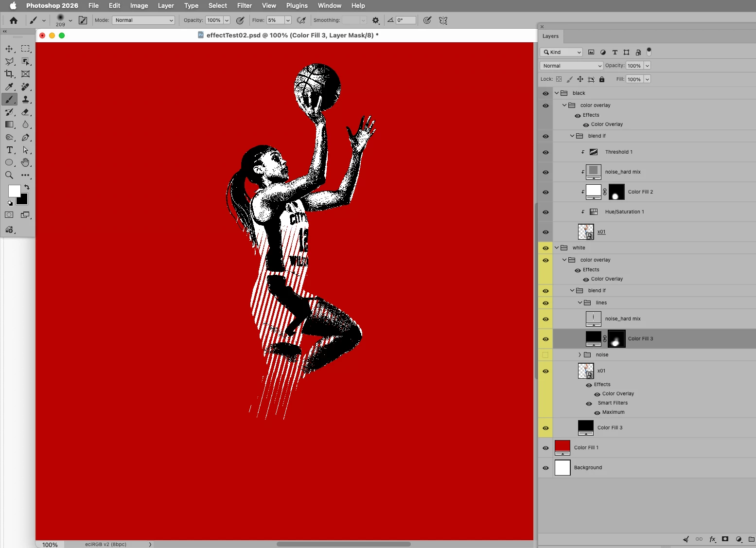Select the History Brush tool

pos(9,112)
